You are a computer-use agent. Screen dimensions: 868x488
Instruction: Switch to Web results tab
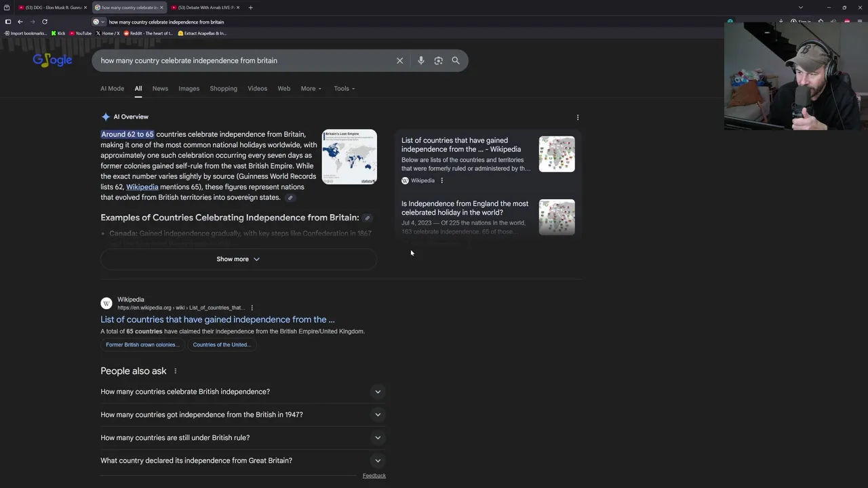click(x=284, y=89)
